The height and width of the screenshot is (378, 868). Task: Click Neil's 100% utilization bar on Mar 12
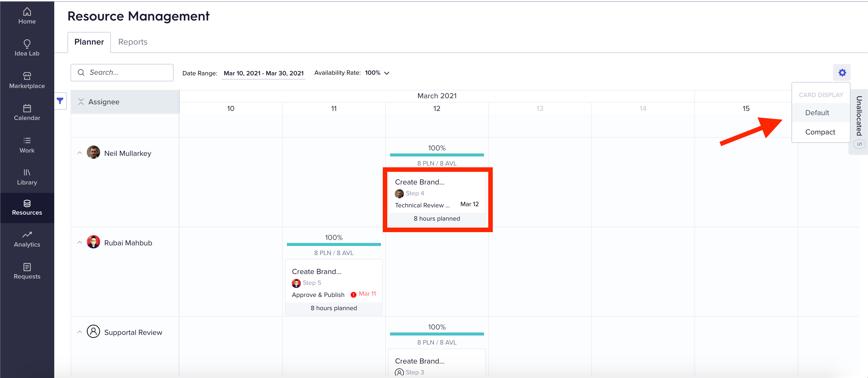(437, 155)
